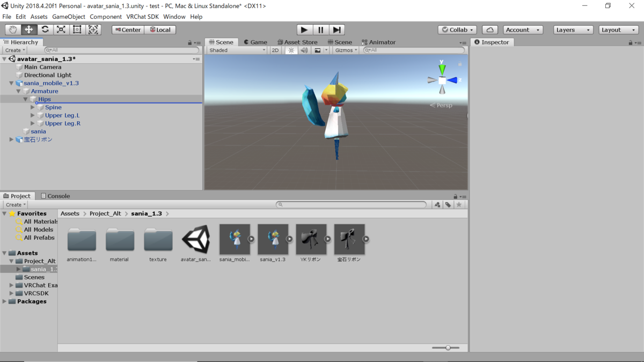
Task: Open the Layers dropdown
Action: click(573, 30)
